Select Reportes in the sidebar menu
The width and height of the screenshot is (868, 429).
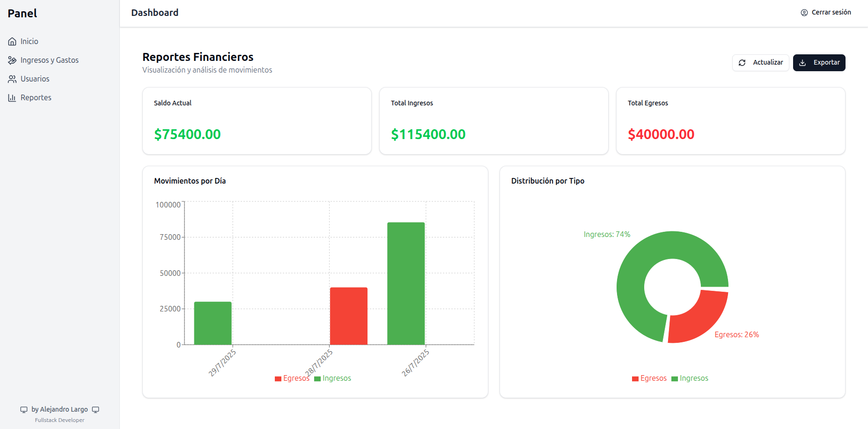coord(36,97)
